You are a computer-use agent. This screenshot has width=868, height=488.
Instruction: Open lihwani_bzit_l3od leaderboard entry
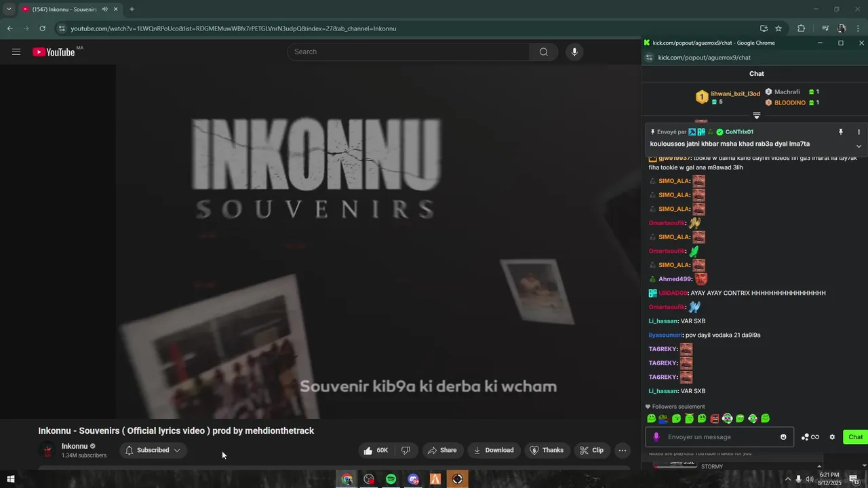[728, 98]
